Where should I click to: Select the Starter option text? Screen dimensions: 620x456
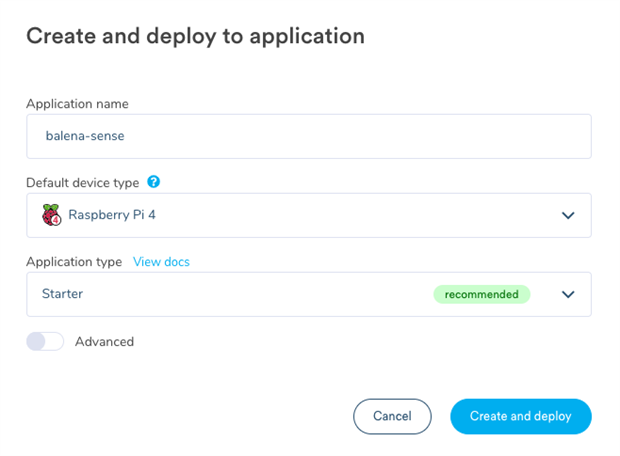click(62, 294)
